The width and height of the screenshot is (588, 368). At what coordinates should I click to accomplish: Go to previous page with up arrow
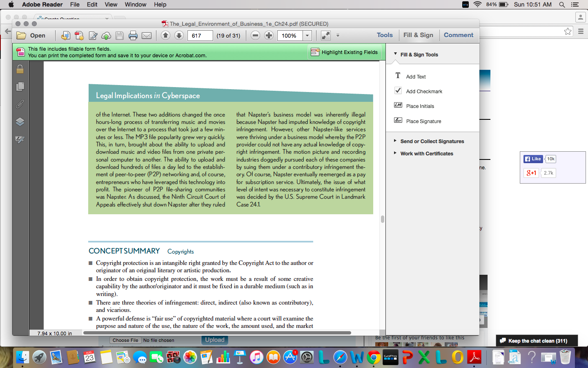click(x=165, y=35)
